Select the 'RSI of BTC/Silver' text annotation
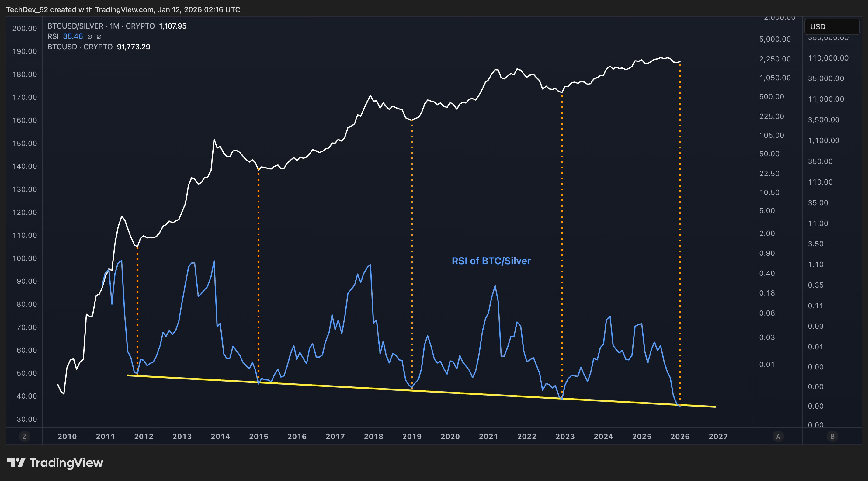 (491, 261)
